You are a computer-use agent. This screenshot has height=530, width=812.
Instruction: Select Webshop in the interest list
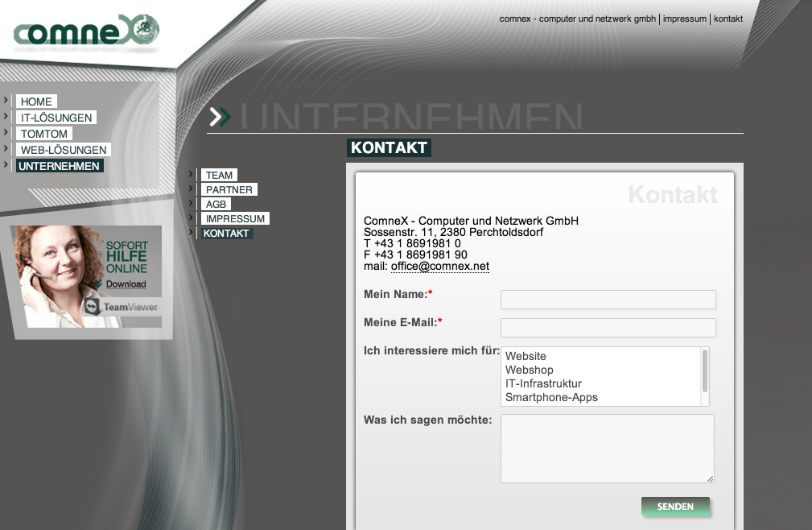click(x=529, y=370)
